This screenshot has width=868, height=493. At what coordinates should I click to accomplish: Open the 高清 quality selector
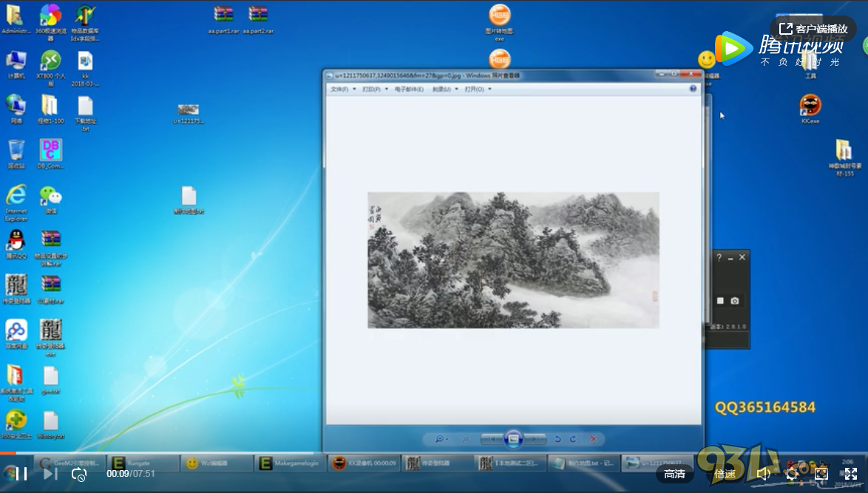[x=674, y=475]
